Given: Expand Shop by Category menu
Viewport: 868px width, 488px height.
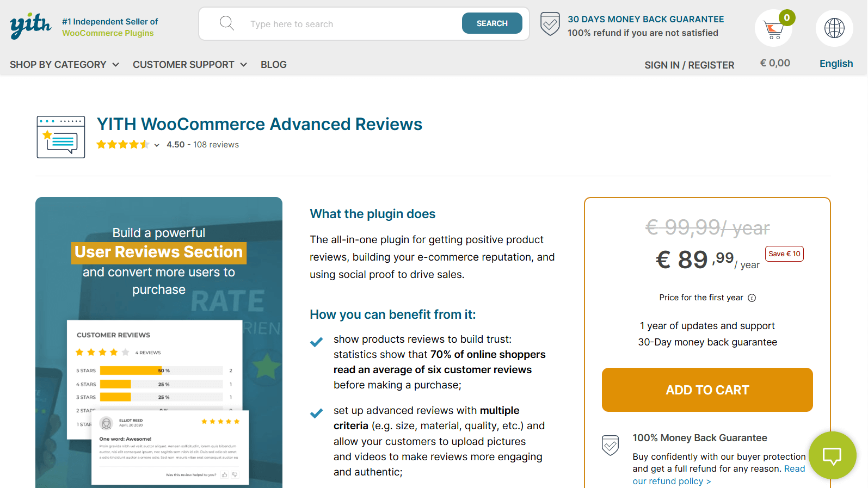Looking at the screenshot, I should pos(64,65).
